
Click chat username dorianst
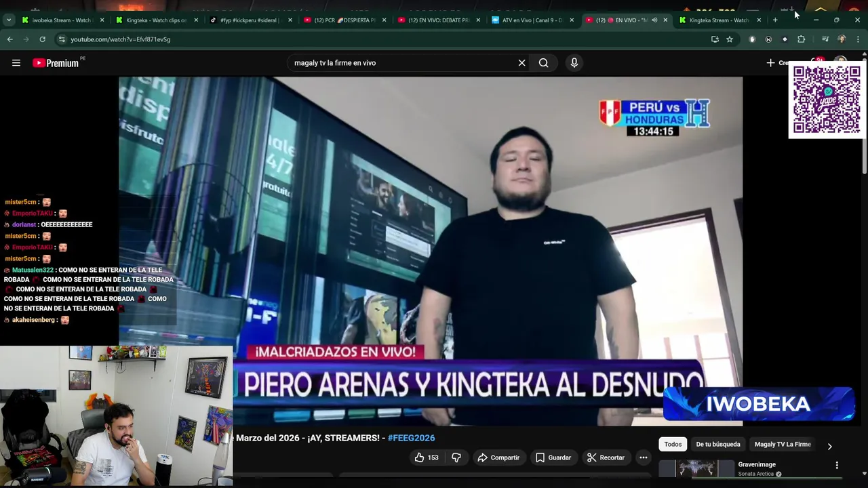[x=24, y=224]
